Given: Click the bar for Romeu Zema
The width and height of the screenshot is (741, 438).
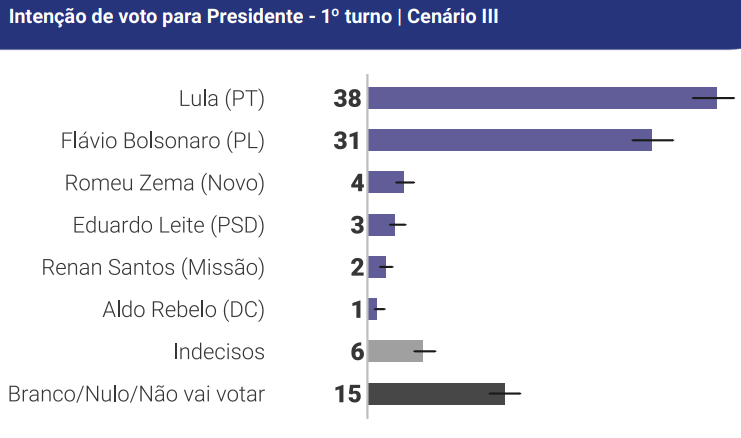Looking at the screenshot, I should tap(385, 182).
